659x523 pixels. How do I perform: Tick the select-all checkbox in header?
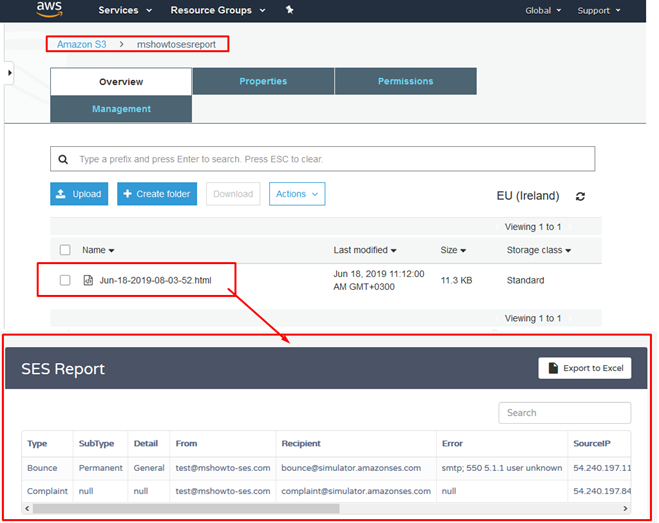click(x=65, y=250)
